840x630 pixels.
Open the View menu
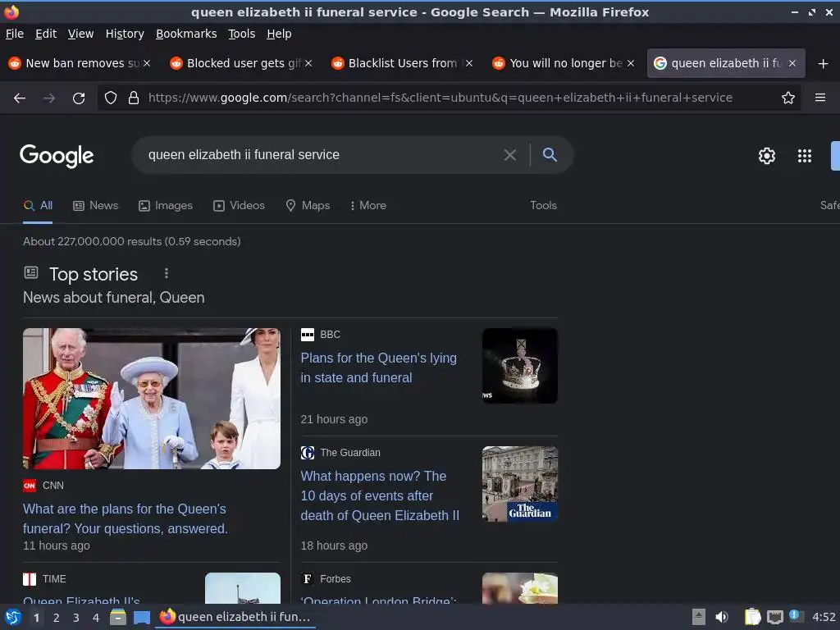(x=81, y=34)
